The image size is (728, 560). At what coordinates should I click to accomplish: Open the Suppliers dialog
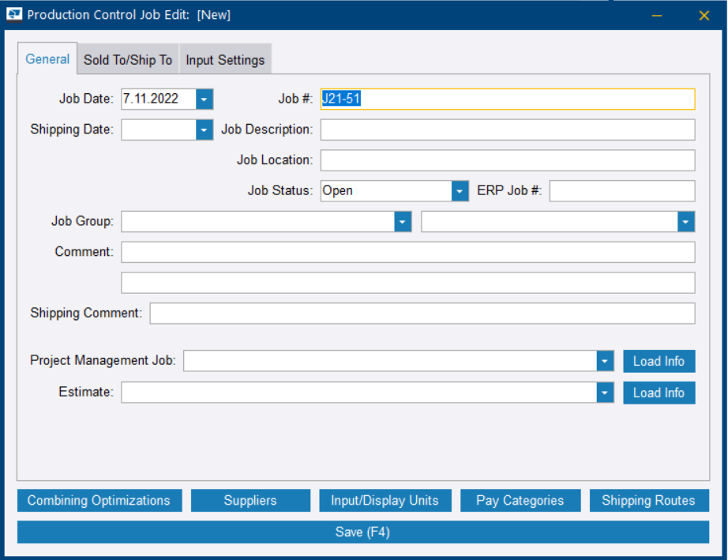tap(250, 500)
